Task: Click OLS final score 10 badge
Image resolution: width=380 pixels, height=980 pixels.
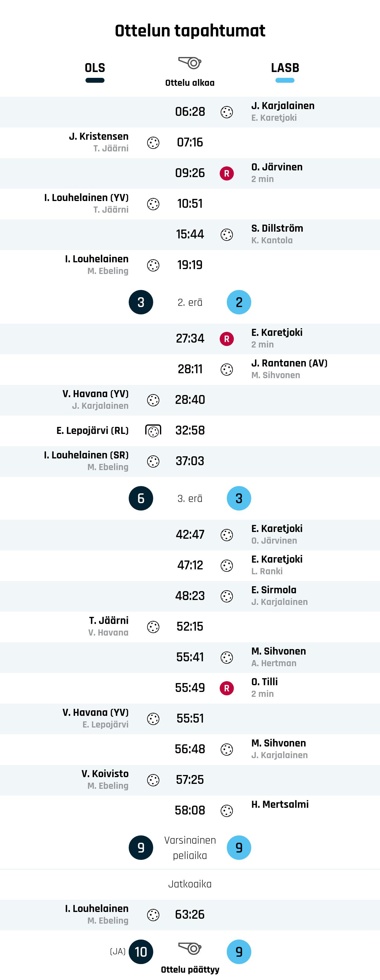Action: tap(141, 952)
